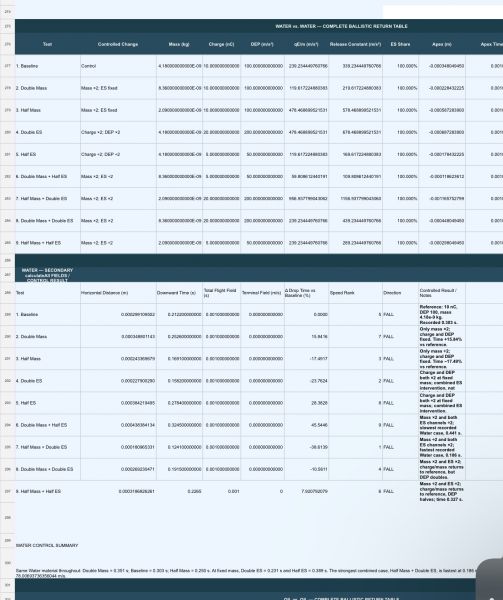Click the 'WATER — SECONDARY' section header cell
This screenshot has width=503, height=600.
tap(47, 275)
